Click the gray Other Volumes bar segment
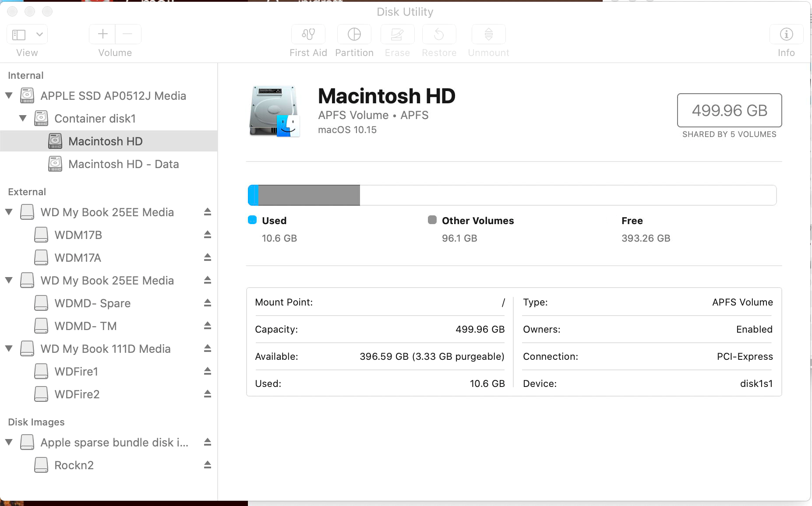This screenshot has width=812, height=506. (x=309, y=195)
